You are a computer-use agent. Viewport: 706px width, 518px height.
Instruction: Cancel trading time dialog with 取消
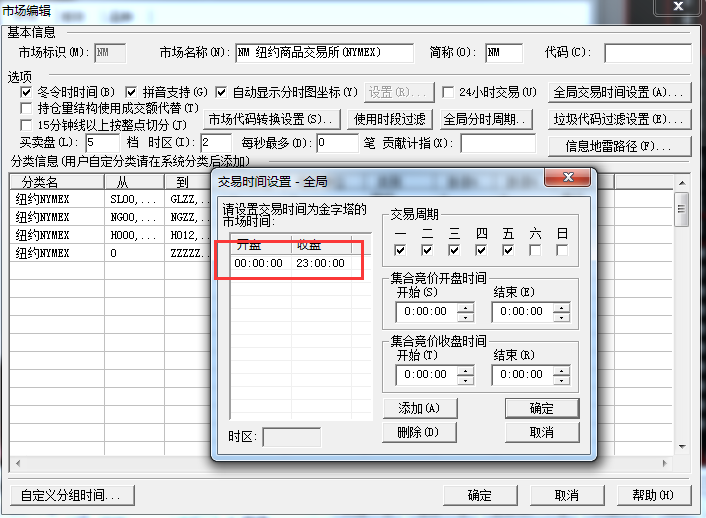pos(542,432)
